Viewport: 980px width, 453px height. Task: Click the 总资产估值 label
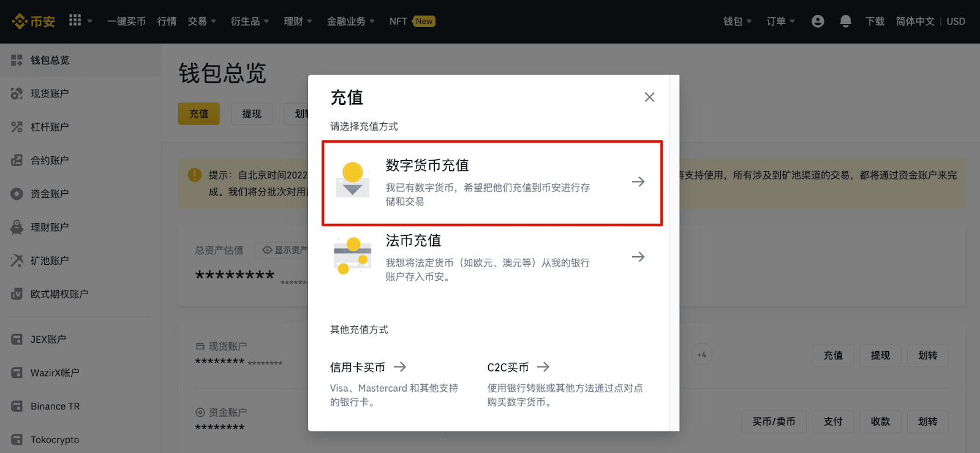pos(219,250)
